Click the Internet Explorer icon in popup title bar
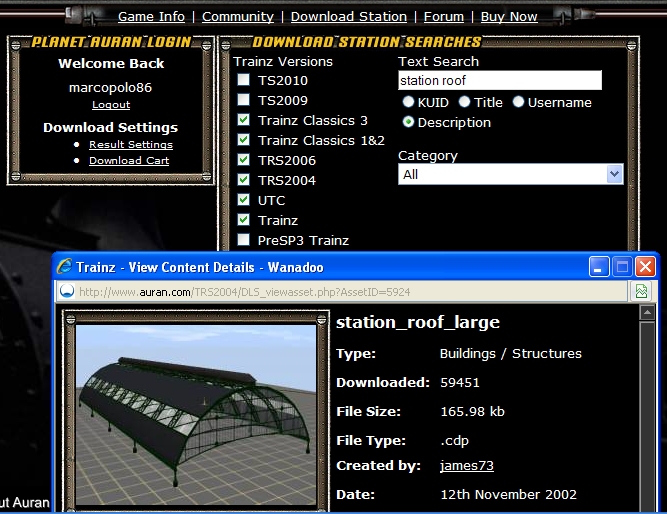 [64, 267]
